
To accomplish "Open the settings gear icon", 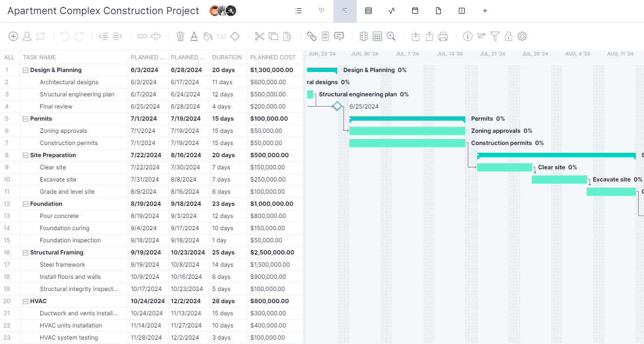I will (x=522, y=36).
